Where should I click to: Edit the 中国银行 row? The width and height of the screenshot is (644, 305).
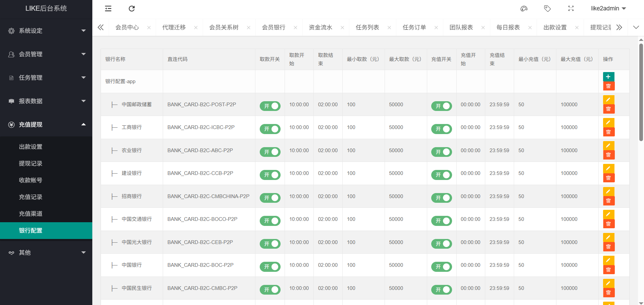(608, 260)
